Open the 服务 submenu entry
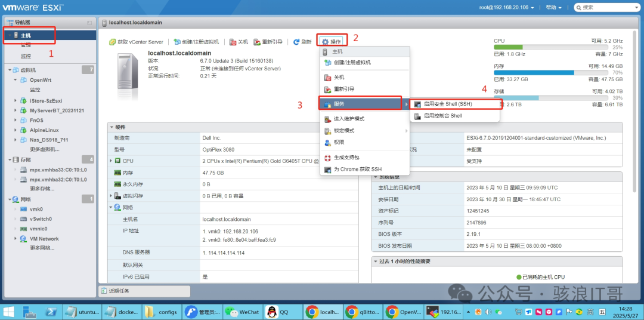Viewport: 644px width, 320px height. pyautogui.click(x=365, y=104)
